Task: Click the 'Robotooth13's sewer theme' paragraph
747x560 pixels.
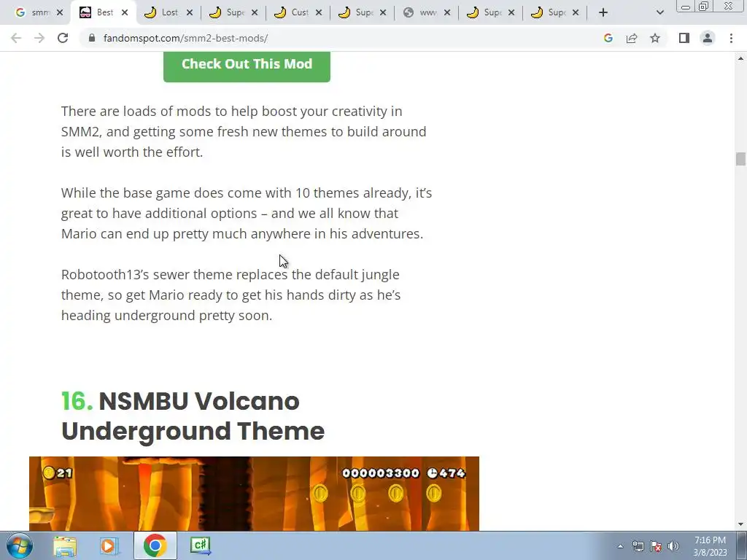Action: click(x=231, y=295)
